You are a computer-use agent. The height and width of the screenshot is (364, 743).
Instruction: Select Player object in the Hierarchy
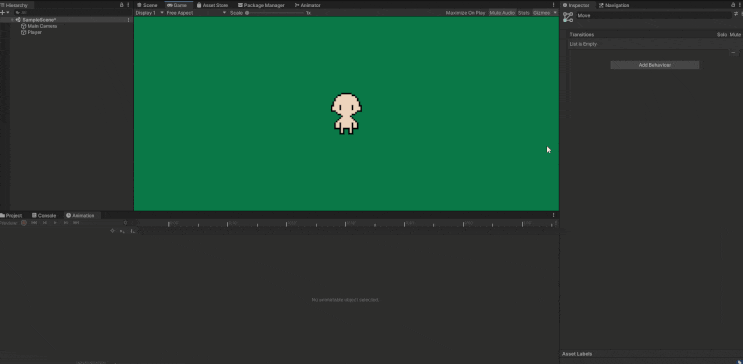[35, 32]
